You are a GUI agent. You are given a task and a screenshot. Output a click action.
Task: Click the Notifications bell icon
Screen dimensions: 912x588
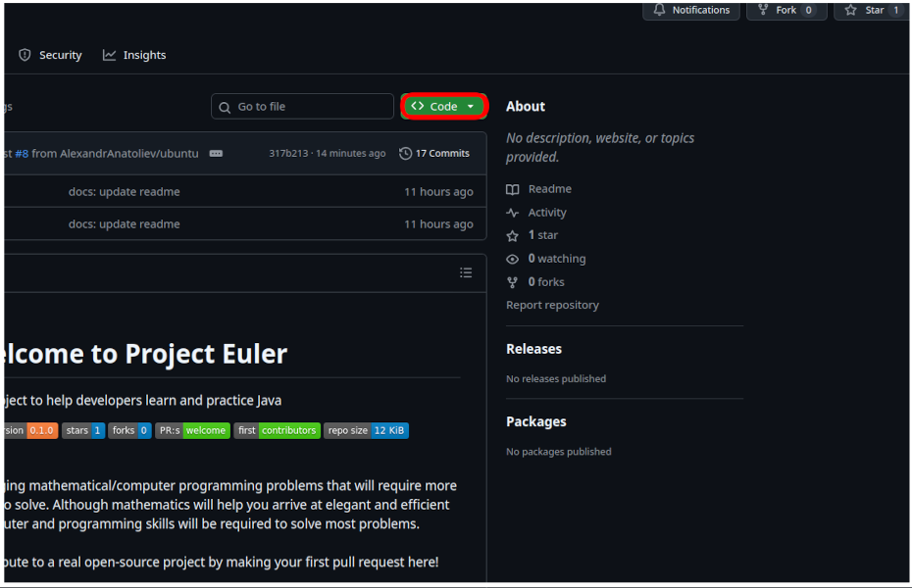pyautogui.click(x=658, y=10)
